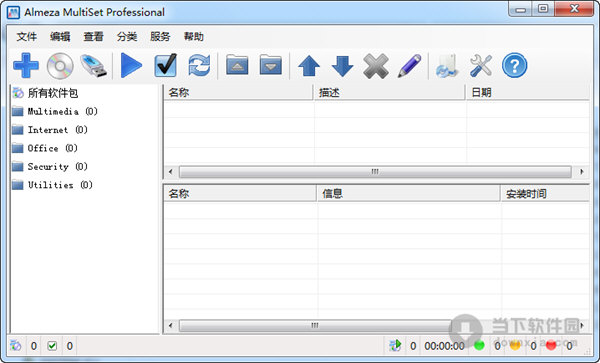Click status bar install progress icon

click(395, 345)
